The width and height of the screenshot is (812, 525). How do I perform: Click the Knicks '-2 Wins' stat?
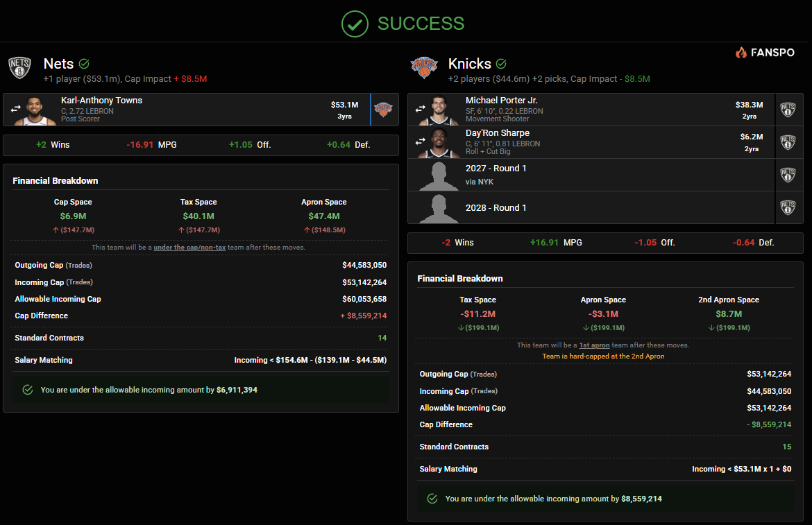tap(457, 243)
